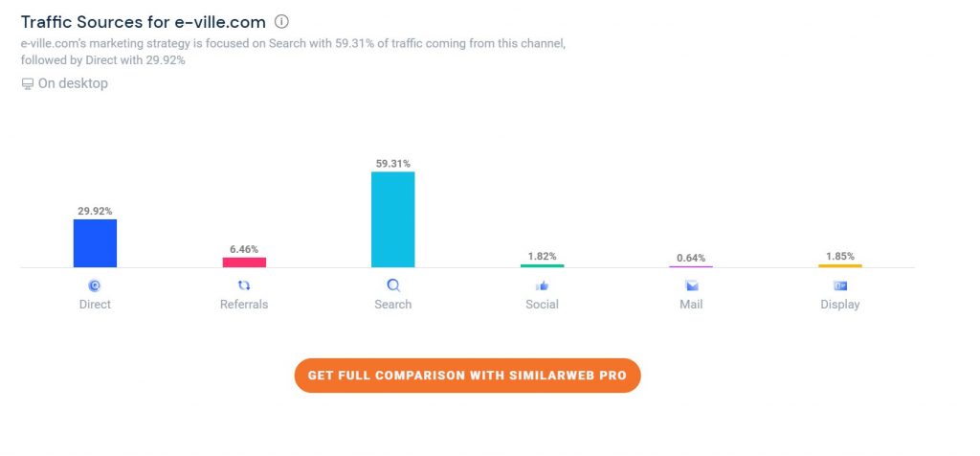Click the desktop monitor icon
This screenshot has width=980, height=456.
click(x=27, y=84)
